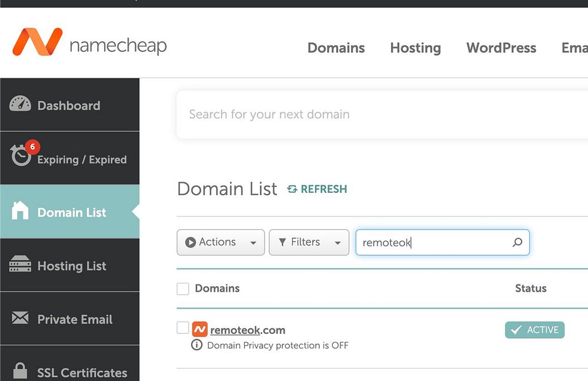Focus the Search for your next domain field
Screen dimensions: 588x381
(x=382, y=115)
